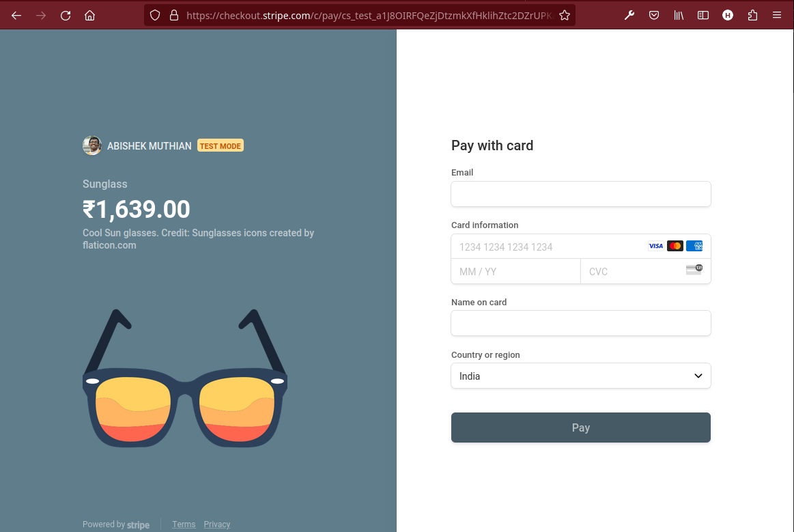Toggle the browser sidebar icon
Screen dimensions: 794x532
[703, 14]
